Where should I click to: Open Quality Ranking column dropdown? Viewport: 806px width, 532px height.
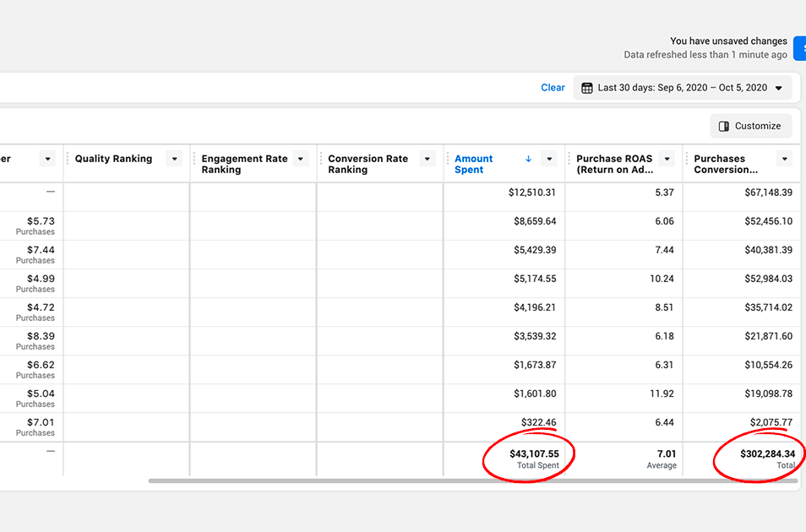[x=174, y=159]
